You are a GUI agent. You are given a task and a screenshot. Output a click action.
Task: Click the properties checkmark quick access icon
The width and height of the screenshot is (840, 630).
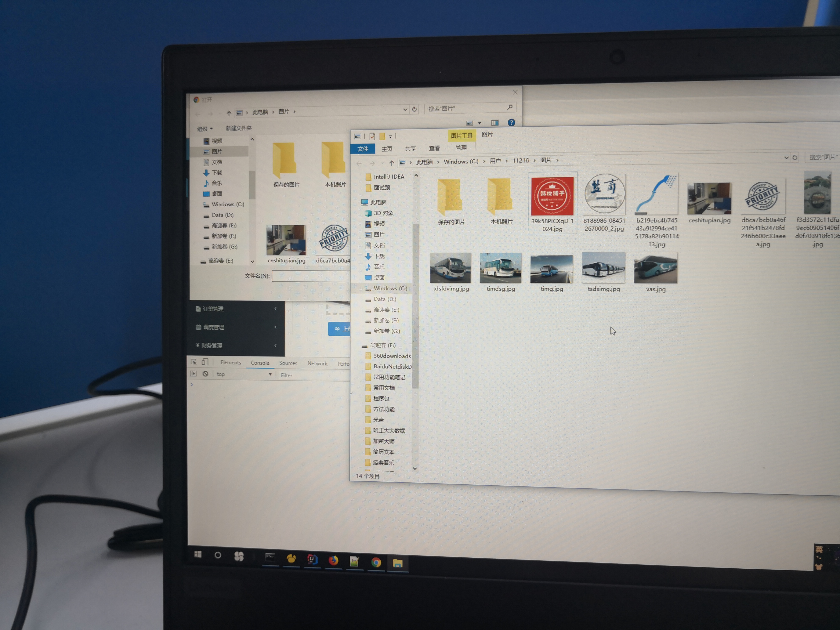coord(372,136)
